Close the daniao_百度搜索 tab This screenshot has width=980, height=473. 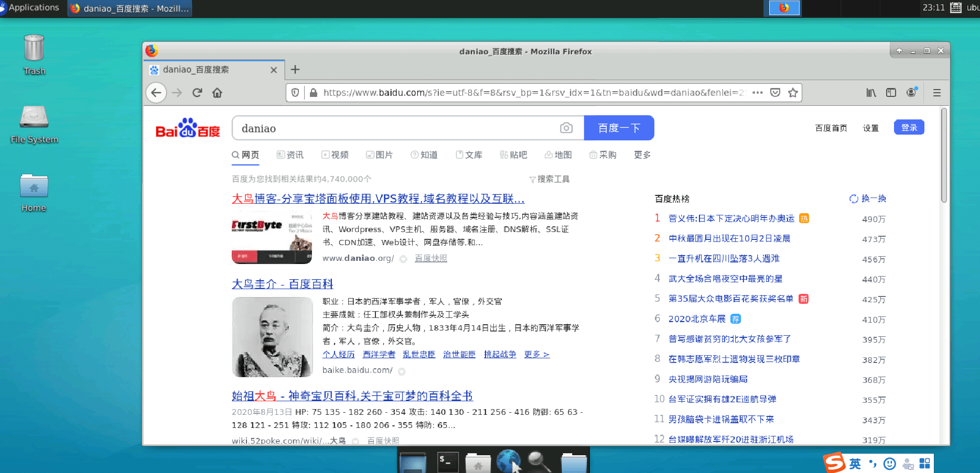(273, 70)
